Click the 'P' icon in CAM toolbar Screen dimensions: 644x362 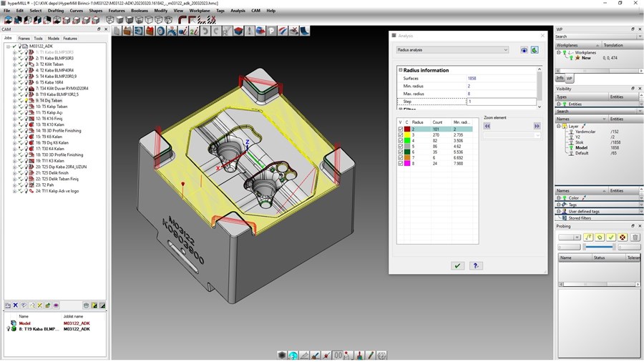pyautogui.click(x=271, y=31)
